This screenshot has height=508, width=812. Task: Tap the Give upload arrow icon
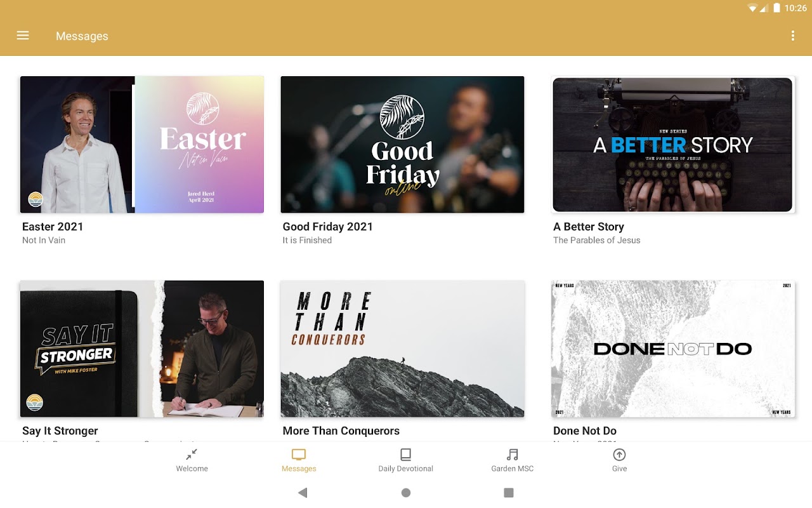click(619, 455)
